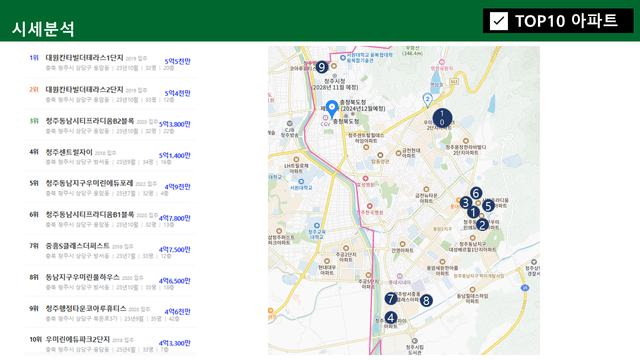Image resolution: width=640 pixels, height=360 pixels.
Task: Open 2위 대원칸타빌더테라스2단지 listing
Action: tap(110, 94)
